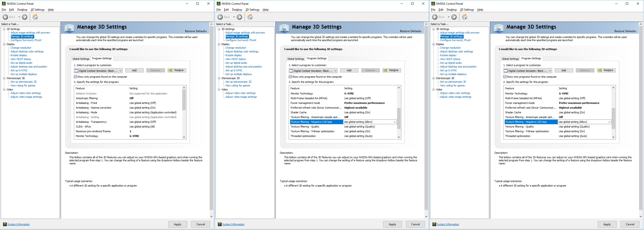This screenshot has width=644, height=230.
Task: Open Help menu in right window
Action: [x=480, y=10]
